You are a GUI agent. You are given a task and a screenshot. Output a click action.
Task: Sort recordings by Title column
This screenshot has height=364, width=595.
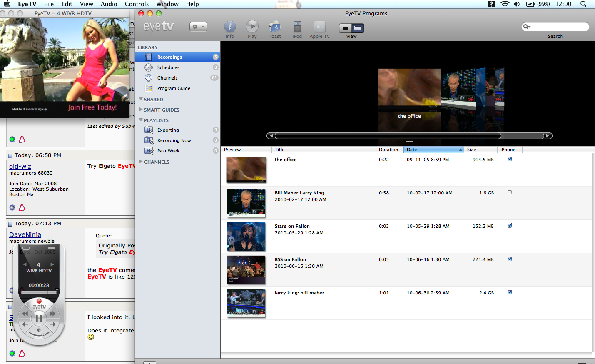[324, 150]
